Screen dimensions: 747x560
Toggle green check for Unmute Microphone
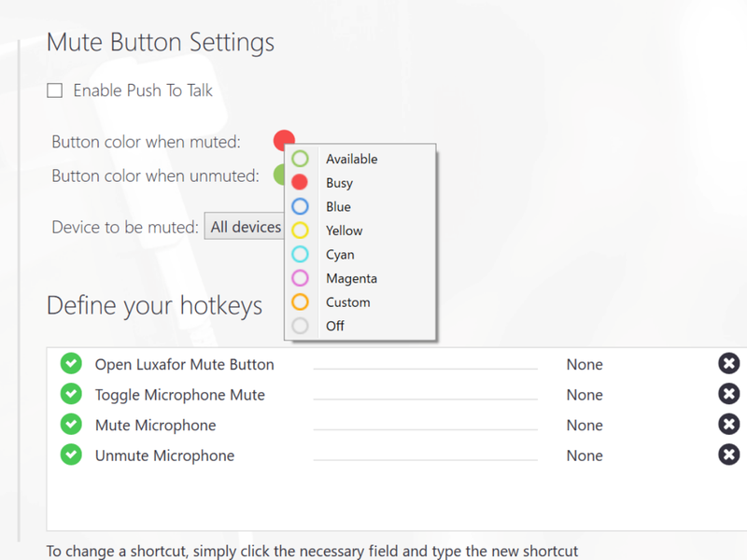coord(71,455)
